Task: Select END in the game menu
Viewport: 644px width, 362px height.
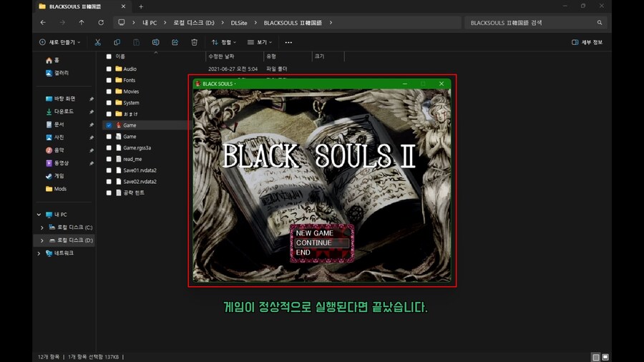Action: [x=303, y=253]
